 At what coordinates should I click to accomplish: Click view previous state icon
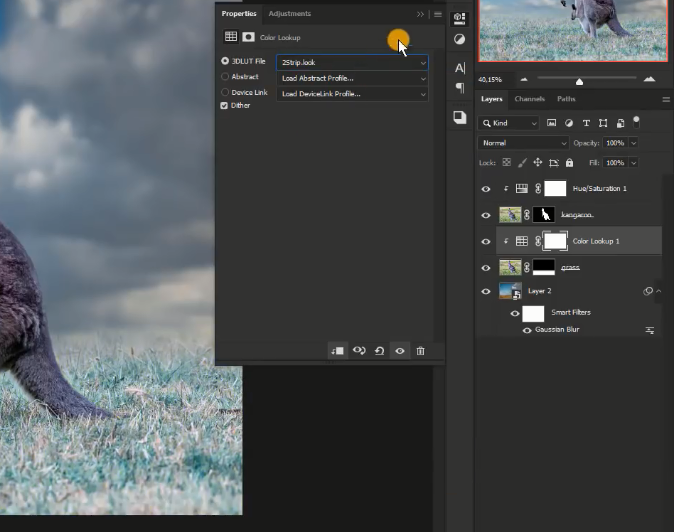[359, 351]
